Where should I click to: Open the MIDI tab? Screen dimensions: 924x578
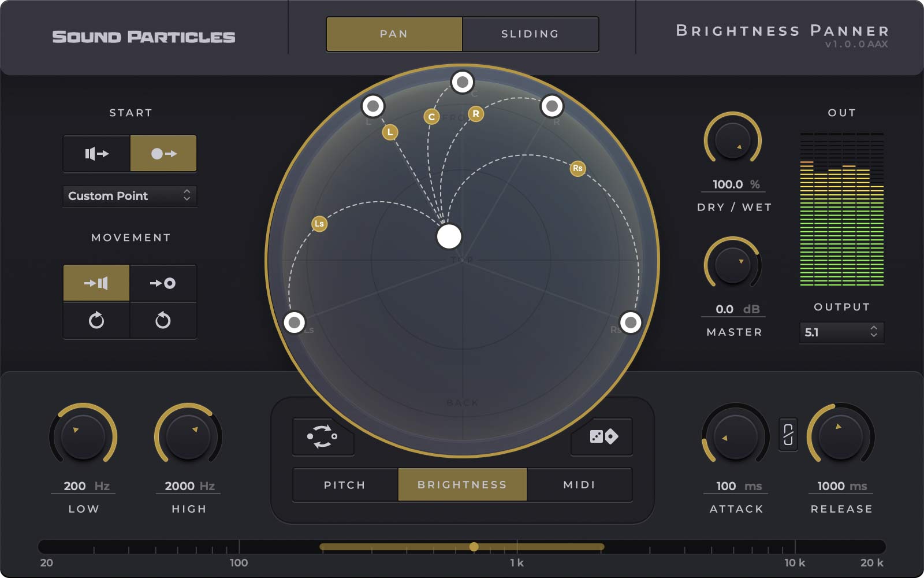(580, 484)
